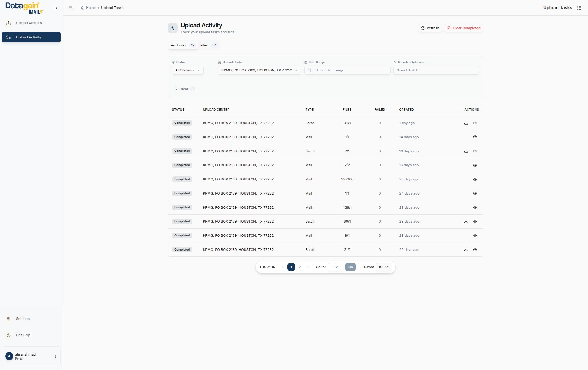Click the Refresh button
588x370 pixels.
tap(430, 28)
